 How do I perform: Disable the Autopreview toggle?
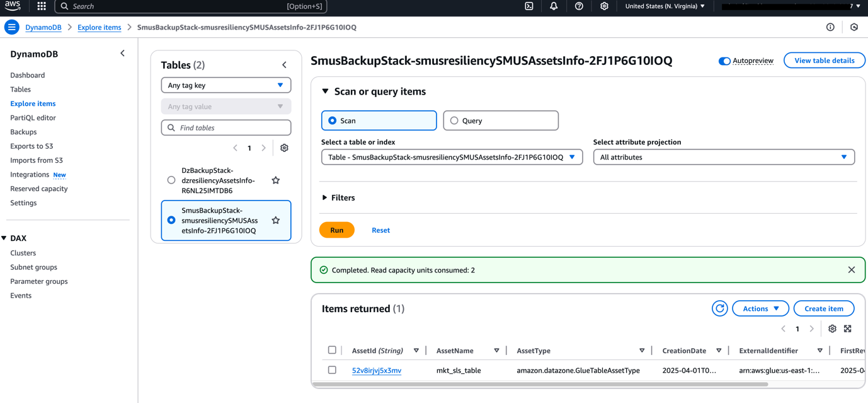click(x=726, y=61)
